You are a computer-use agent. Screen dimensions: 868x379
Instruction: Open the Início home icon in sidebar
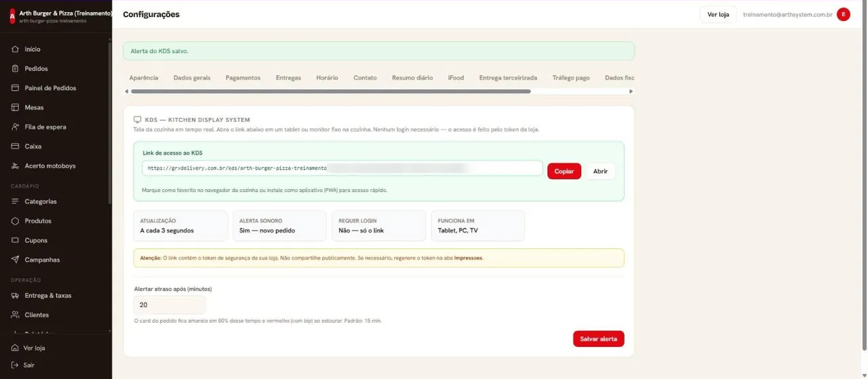[15, 49]
